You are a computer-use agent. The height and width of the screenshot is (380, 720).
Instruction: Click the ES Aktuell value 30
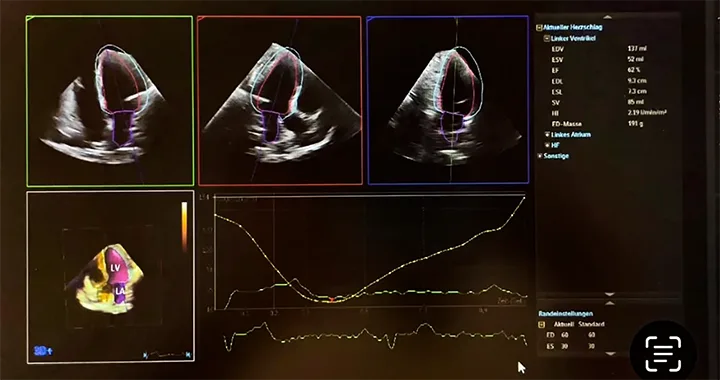pos(564,346)
